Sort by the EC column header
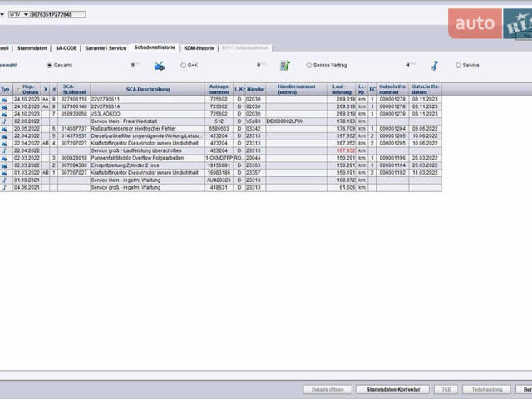This screenshot has width=532, height=399. [372, 90]
